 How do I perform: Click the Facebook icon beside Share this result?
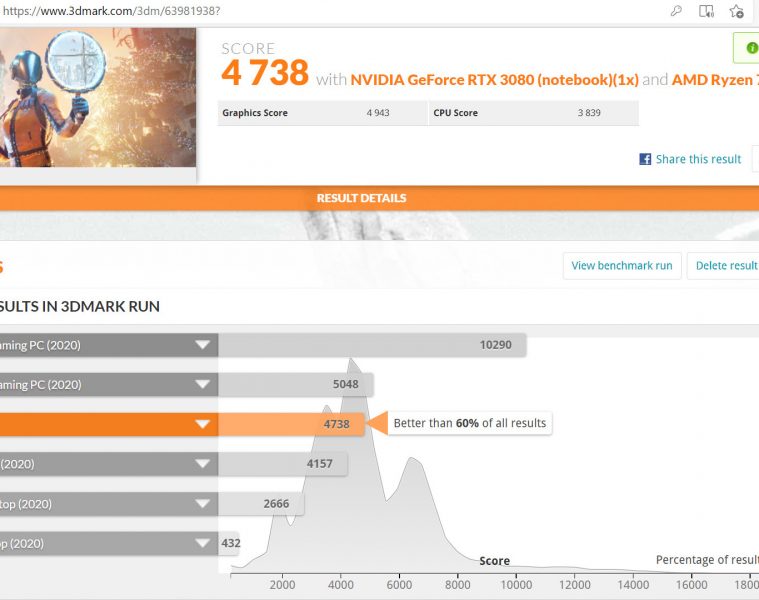click(645, 159)
